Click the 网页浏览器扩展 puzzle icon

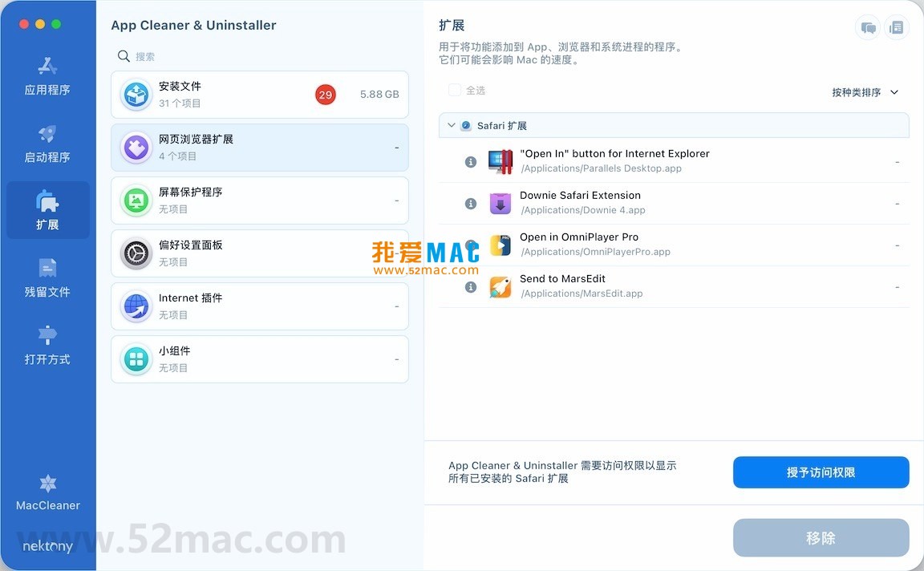click(136, 148)
